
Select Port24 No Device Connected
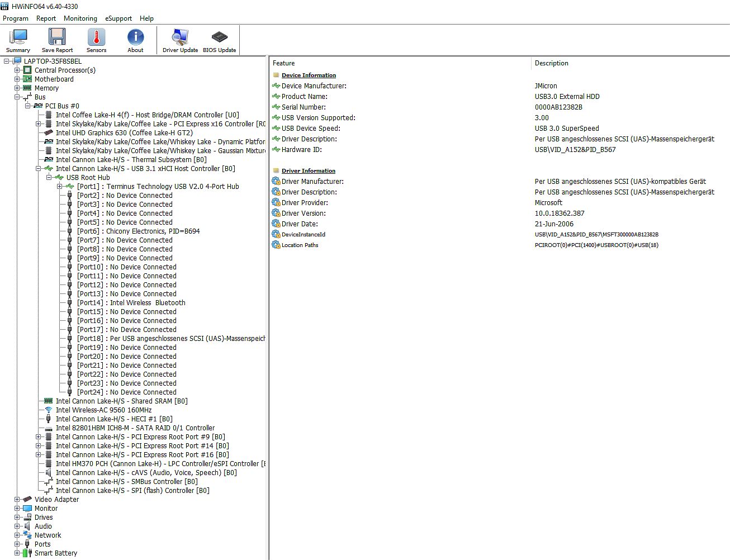(126, 392)
